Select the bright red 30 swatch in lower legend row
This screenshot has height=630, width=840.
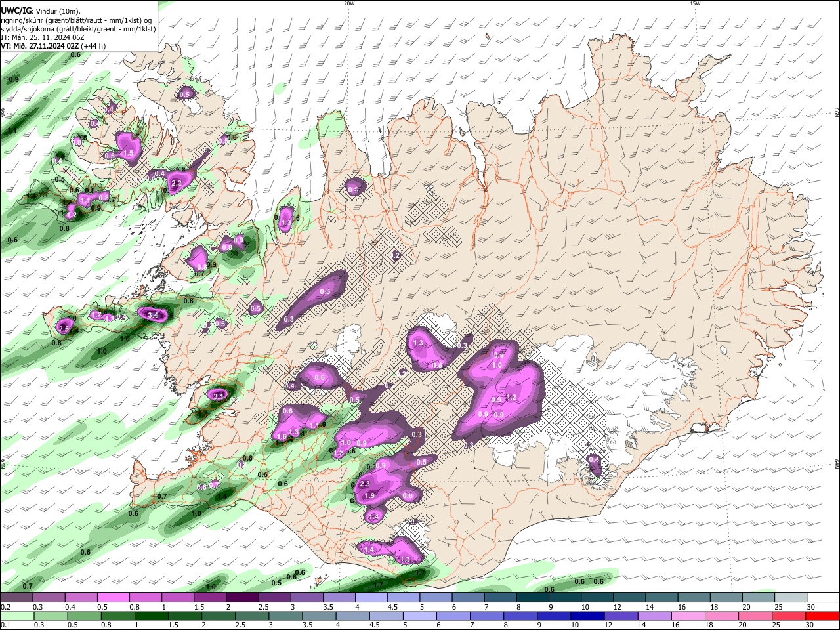pos(822,616)
